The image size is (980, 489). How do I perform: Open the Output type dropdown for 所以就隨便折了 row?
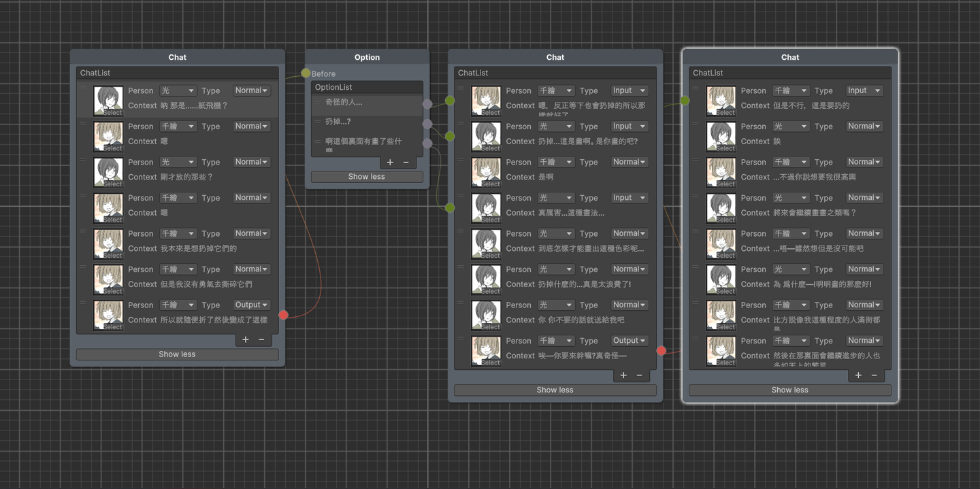coord(251,305)
